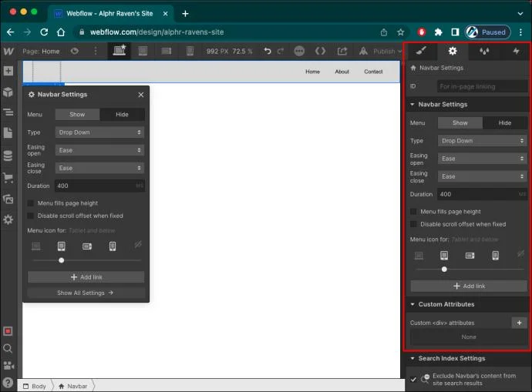Open Easing open dropdown in popup
This screenshot has height=392, width=532.
click(99, 150)
